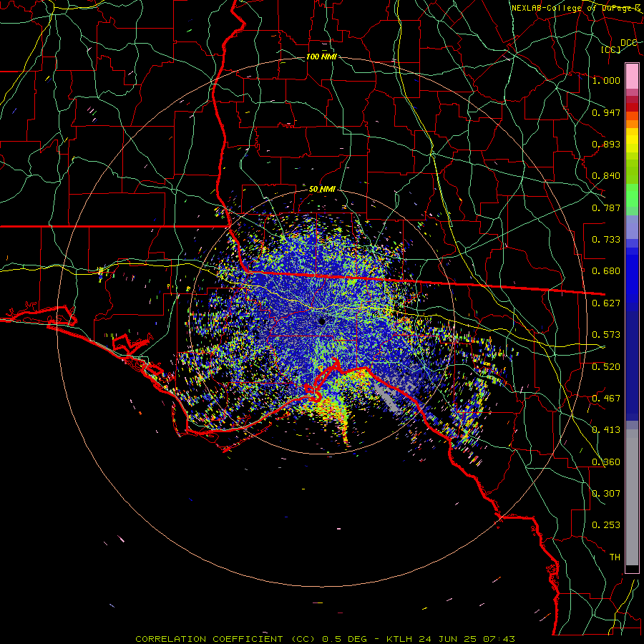This screenshot has height=644, width=644.
Task: Click the 0.253 legend value
Action: point(606,525)
